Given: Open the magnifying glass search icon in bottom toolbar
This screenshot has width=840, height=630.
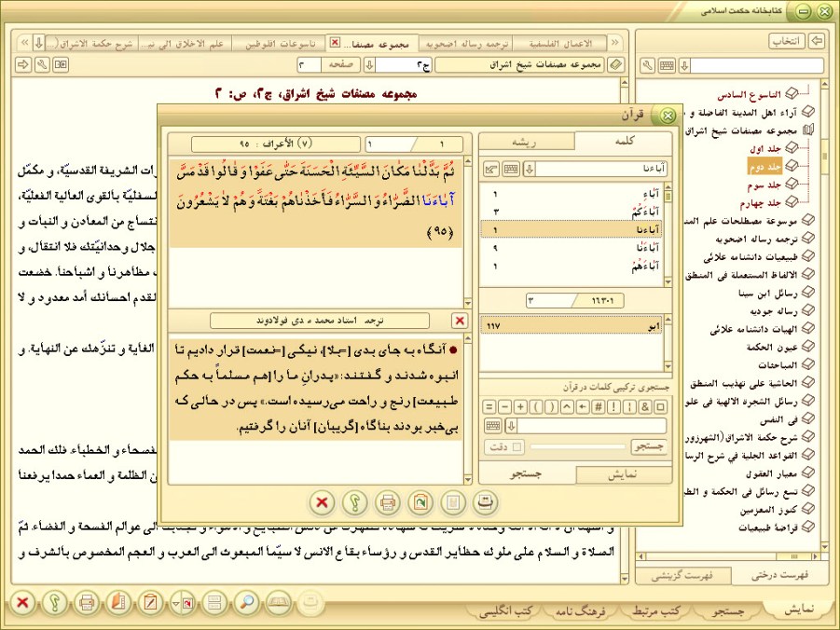Looking at the screenshot, I should coord(246,603).
